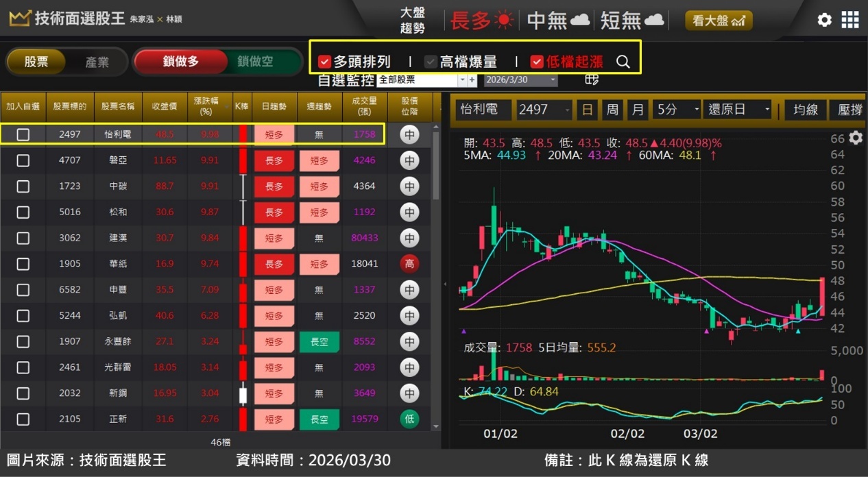Select the 日 daily chart period
The image size is (868, 477).
587,110
